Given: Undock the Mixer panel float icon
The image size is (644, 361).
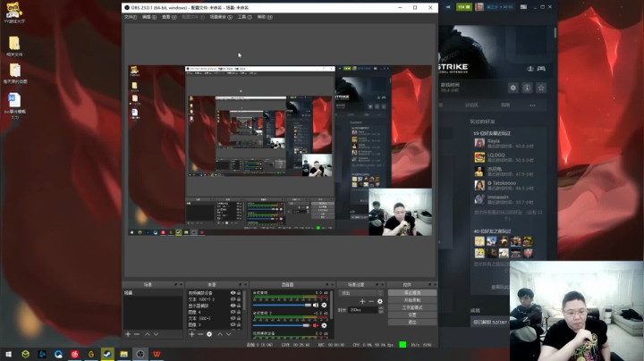Looking at the screenshot, I should pos(327,285).
